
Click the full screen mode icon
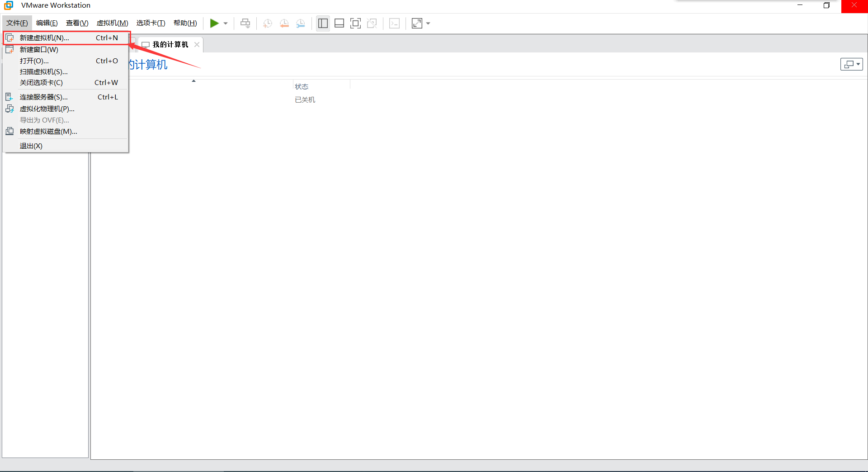(355, 23)
